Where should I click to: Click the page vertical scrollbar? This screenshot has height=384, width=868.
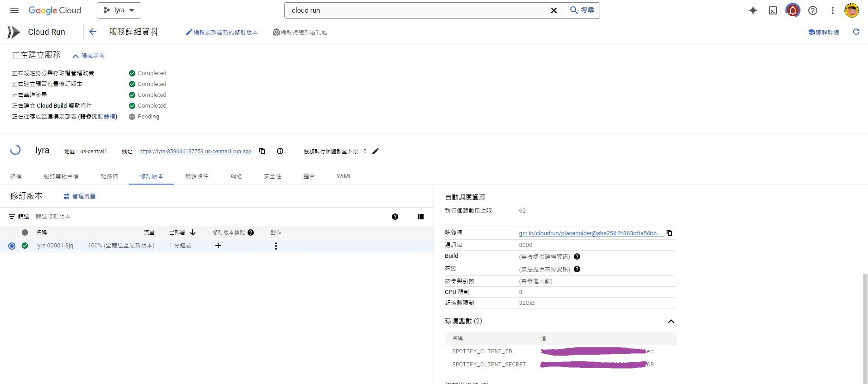(865, 328)
